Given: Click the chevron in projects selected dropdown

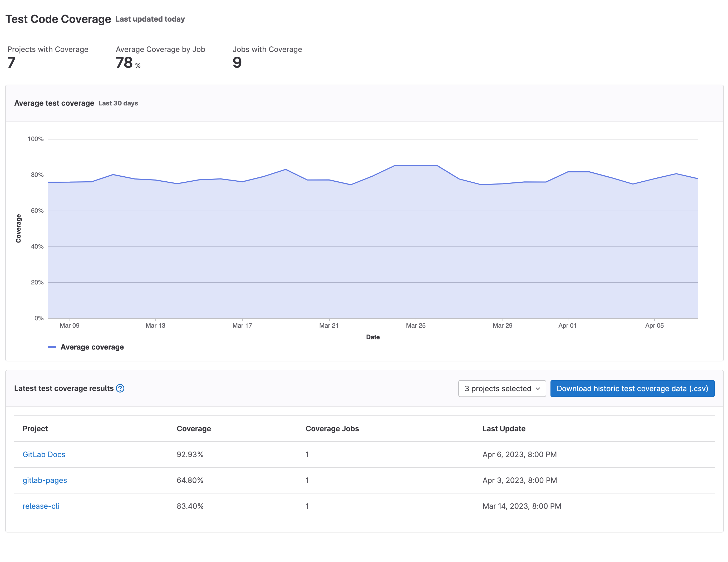Looking at the screenshot, I should pyautogui.click(x=537, y=389).
